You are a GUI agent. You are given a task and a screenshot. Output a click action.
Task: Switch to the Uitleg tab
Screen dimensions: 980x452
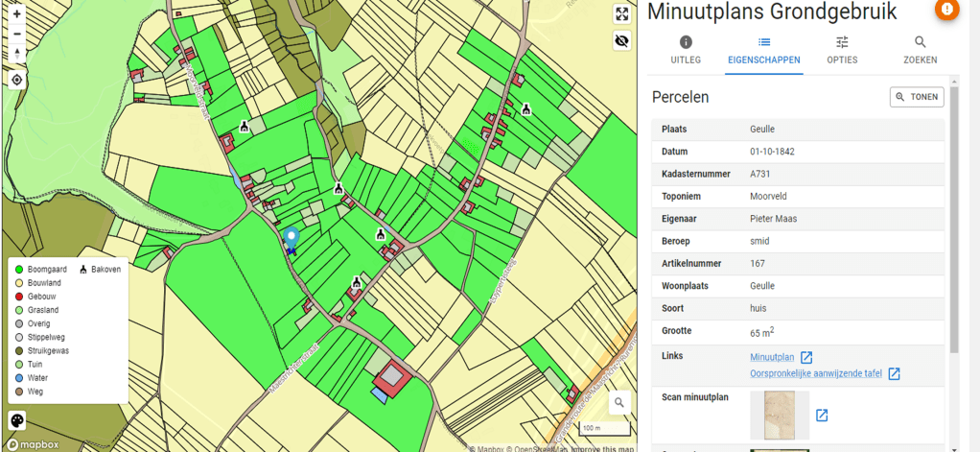coord(685,50)
